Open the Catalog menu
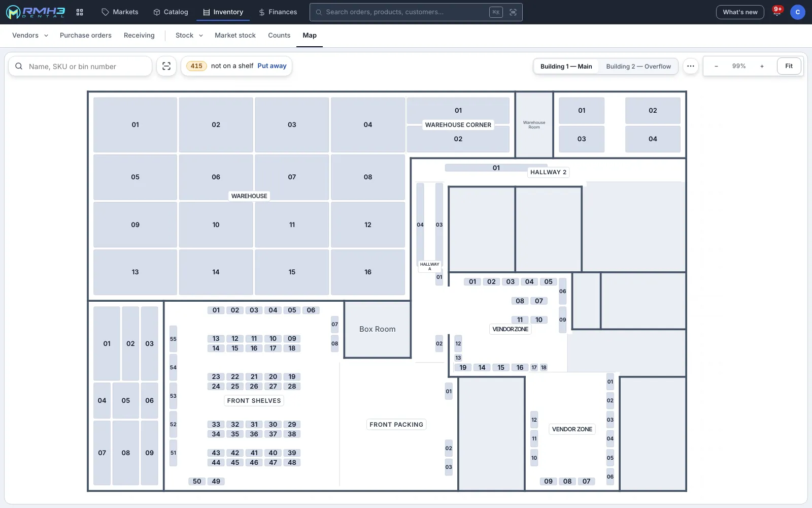 coord(171,12)
